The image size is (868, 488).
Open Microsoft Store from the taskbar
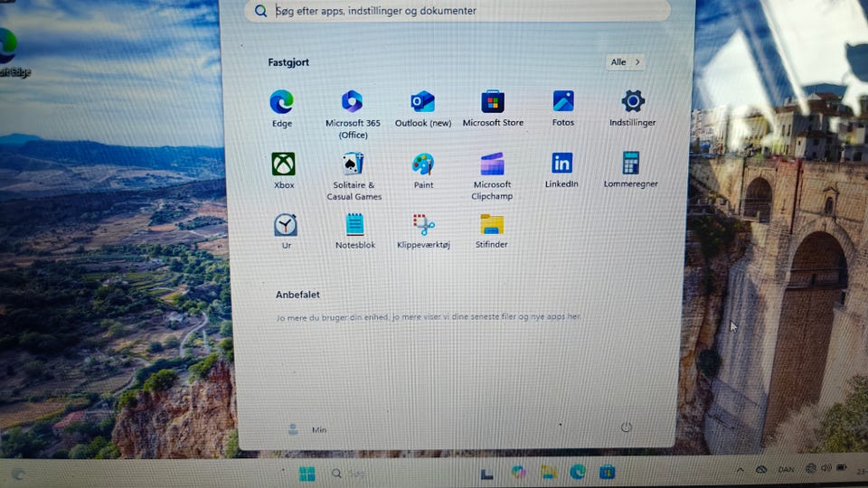tap(608, 472)
